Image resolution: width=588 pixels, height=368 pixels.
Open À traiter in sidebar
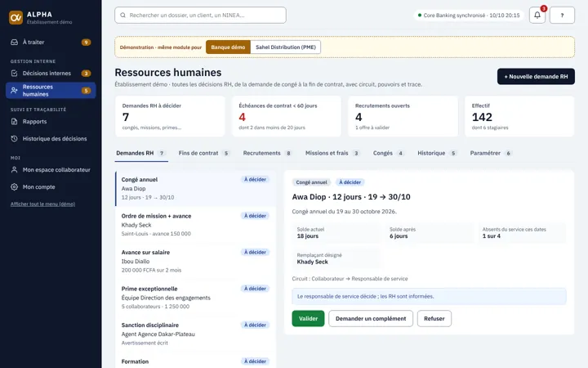point(51,42)
